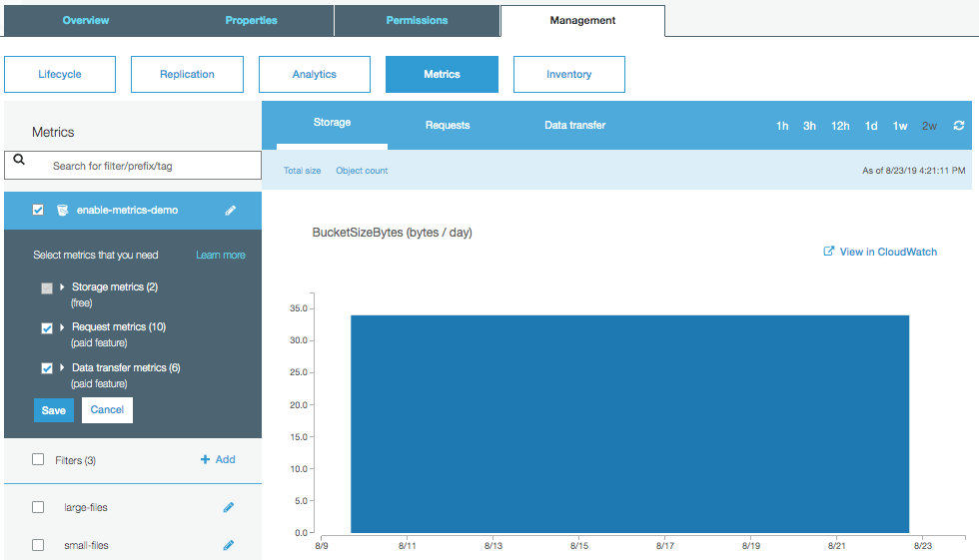
Task: Check the small-files filter checkbox
Action: [x=38, y=545]
